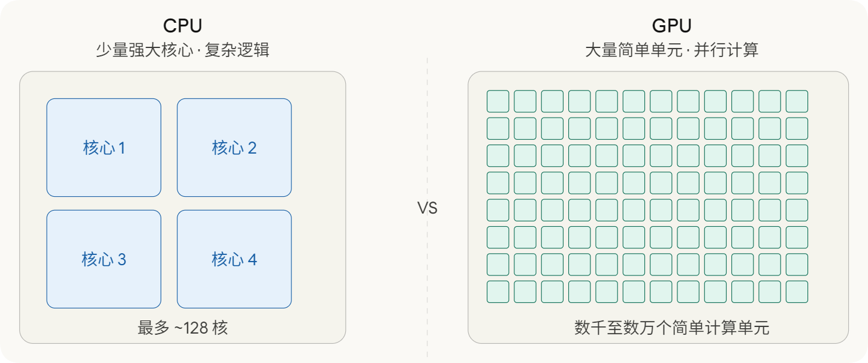The width and height of the screenshot is (868, 363).
Task: Click the 数千至数万个简单计算单元 caption
Action: 672,328
